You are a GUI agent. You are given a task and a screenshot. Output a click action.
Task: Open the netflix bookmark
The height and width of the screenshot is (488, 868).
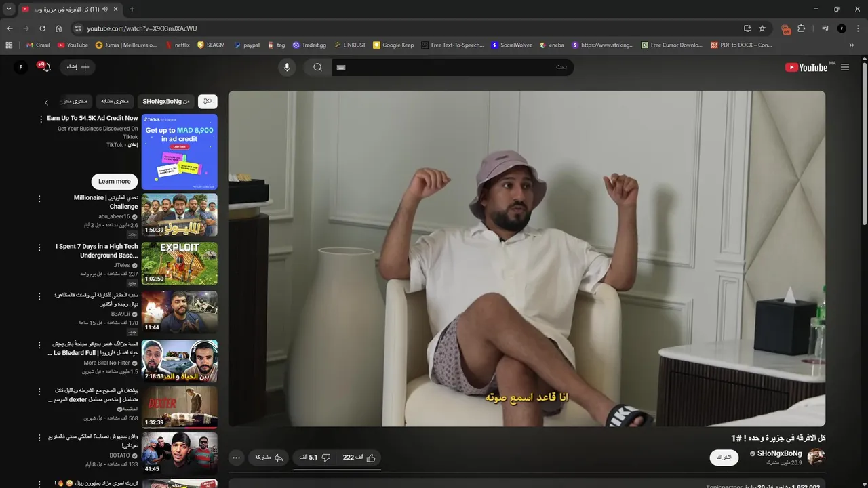177,45
